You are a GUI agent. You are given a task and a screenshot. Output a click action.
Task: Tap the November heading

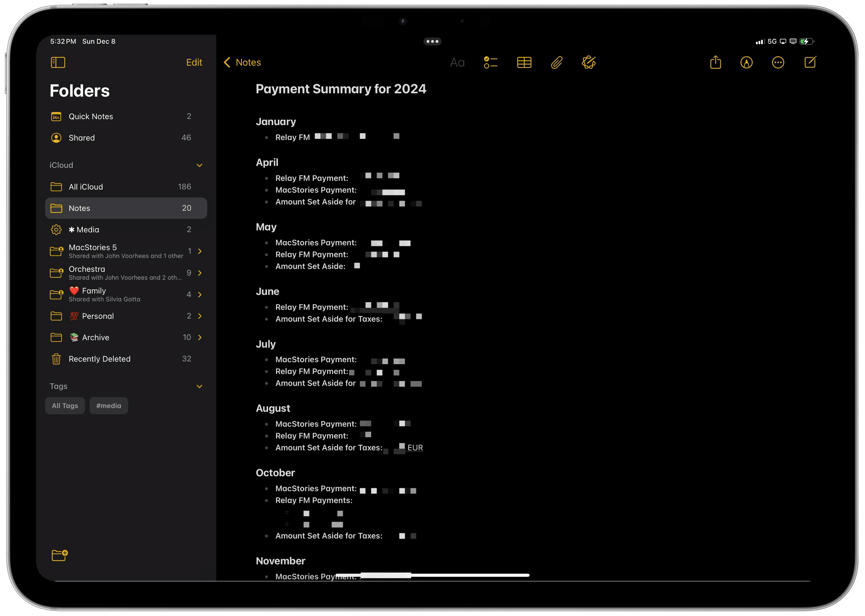tap(280, 561)
